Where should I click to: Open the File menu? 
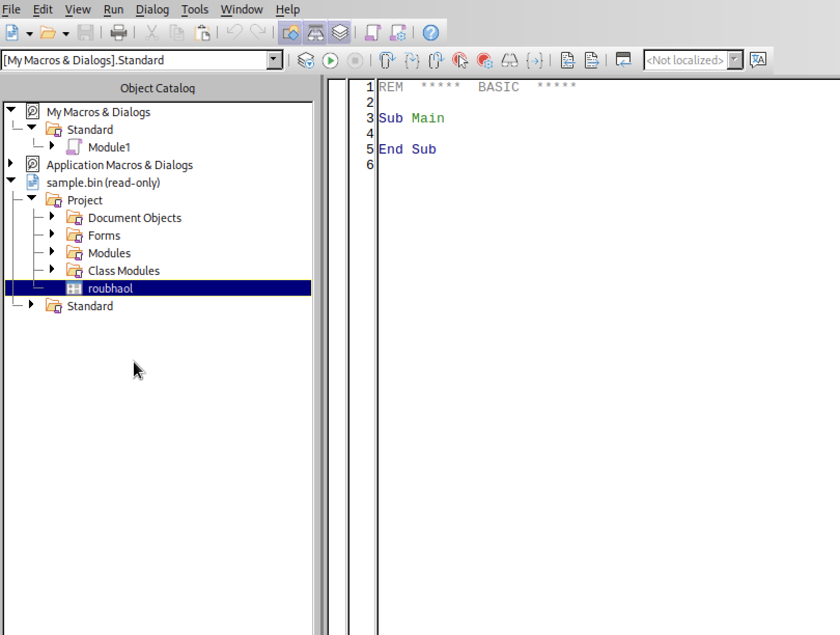pyautogui.click(x=11, y=9)
